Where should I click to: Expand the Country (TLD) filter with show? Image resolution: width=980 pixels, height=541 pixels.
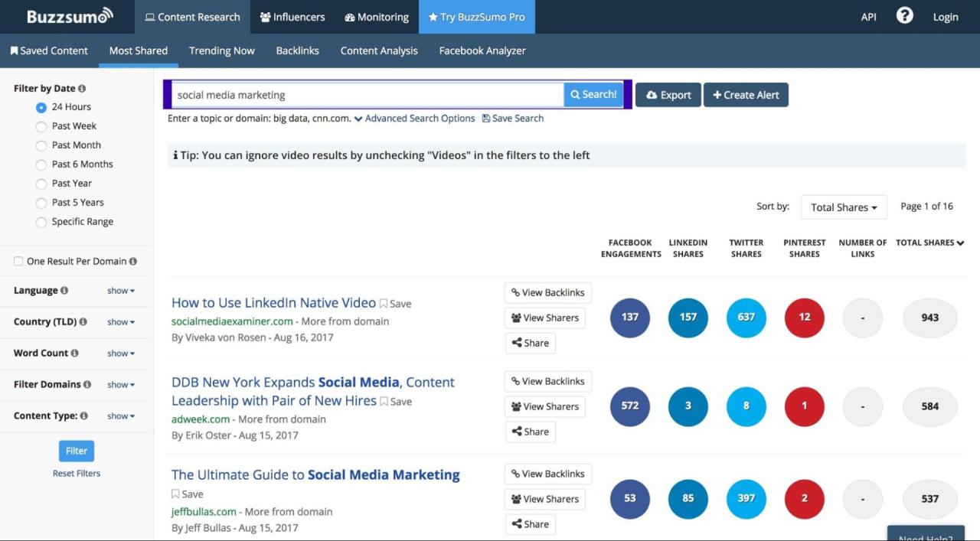pyautogui.click(x=121, y=322)
